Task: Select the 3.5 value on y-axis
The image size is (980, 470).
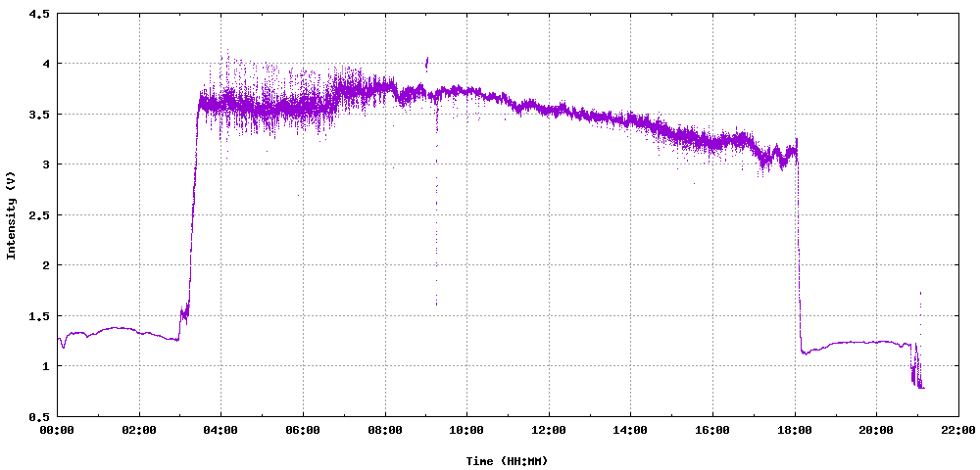Action: click(39, 115)
